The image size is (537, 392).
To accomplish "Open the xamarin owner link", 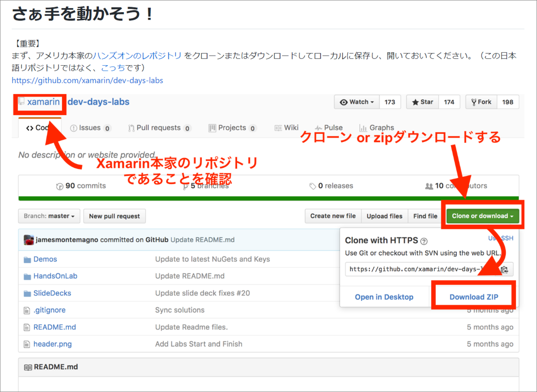I will point(43,102).
